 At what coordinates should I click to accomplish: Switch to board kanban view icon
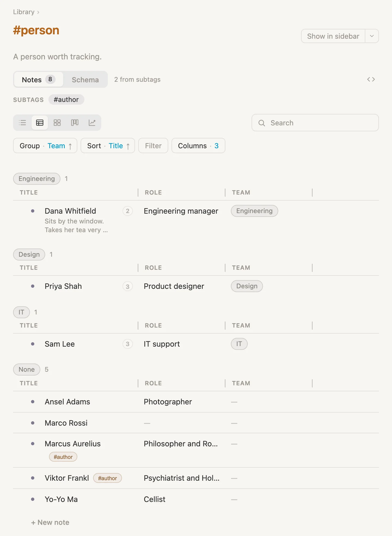(75, 123)
